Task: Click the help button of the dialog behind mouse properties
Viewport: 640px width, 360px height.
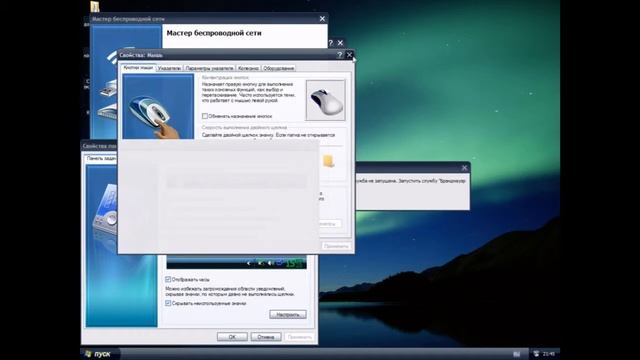Action: click(331, 43)
